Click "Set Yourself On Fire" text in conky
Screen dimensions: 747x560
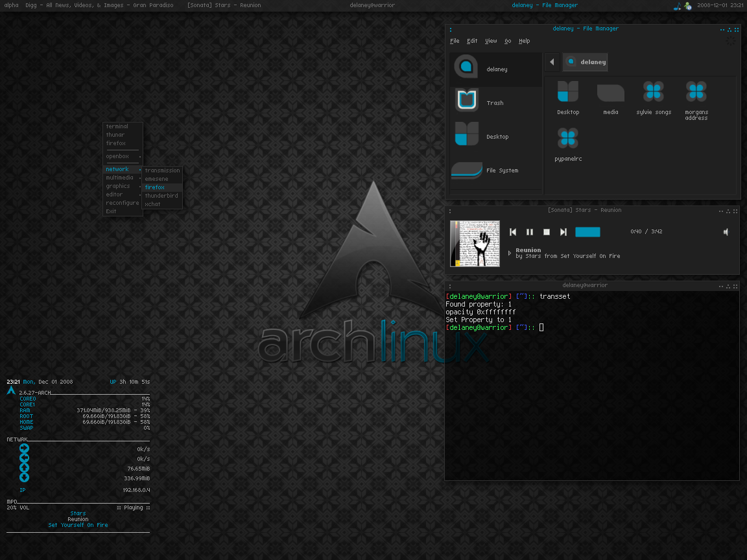coord(78,525)
